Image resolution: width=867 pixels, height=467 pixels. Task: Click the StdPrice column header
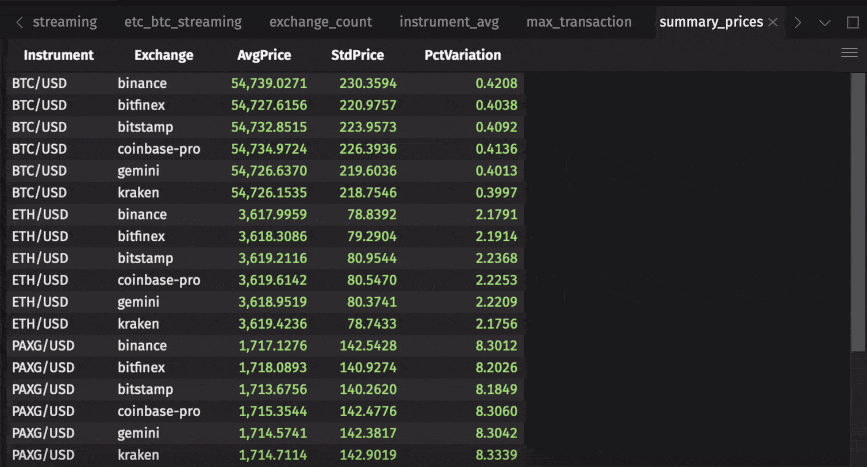pyautogui.click(x=357, y=56)
